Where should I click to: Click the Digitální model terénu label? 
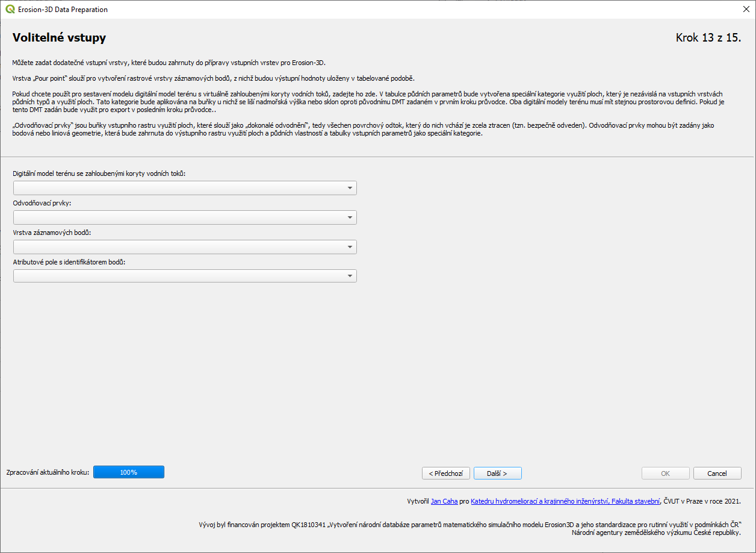point(99,173)
